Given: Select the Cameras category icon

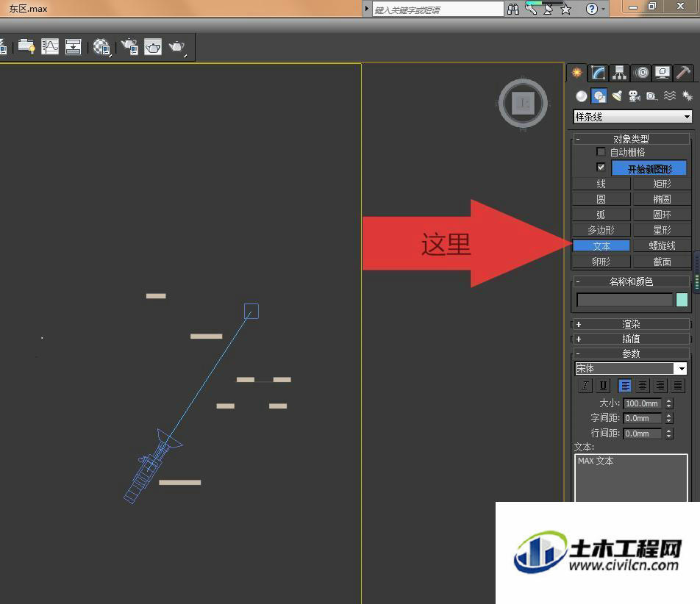Looking at the screenshot, I should click(x=634, y=96).
